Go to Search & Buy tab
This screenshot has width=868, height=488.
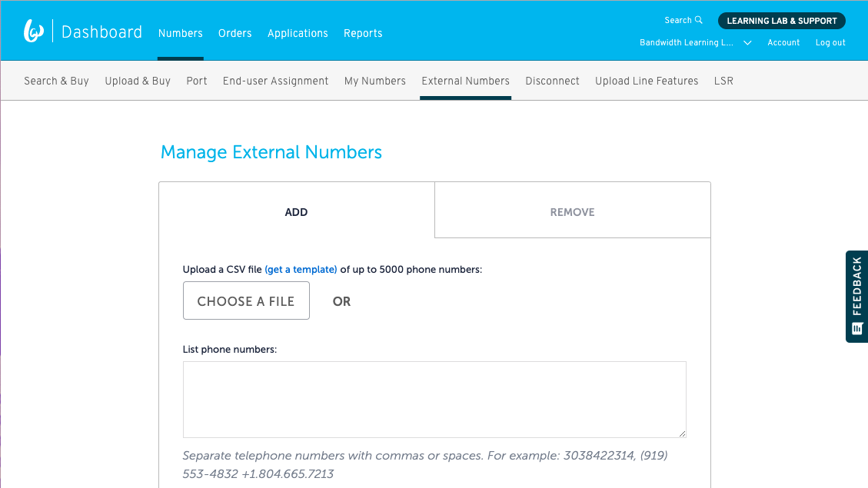56,81
